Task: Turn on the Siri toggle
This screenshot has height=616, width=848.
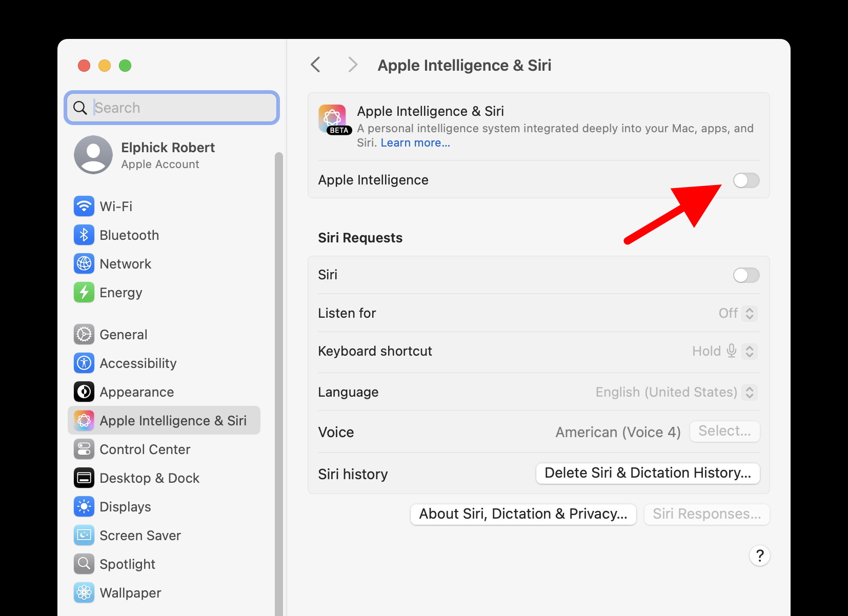Action: (x=746, y=275)
